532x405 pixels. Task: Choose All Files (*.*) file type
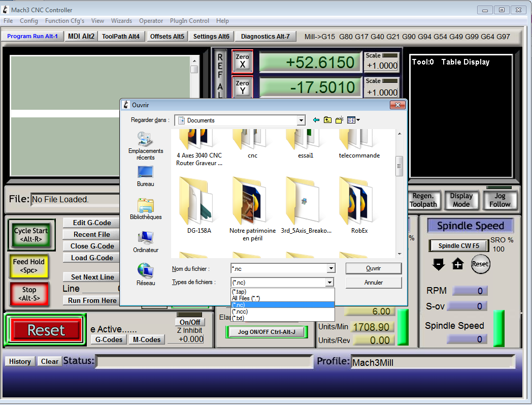click(282, 298)
